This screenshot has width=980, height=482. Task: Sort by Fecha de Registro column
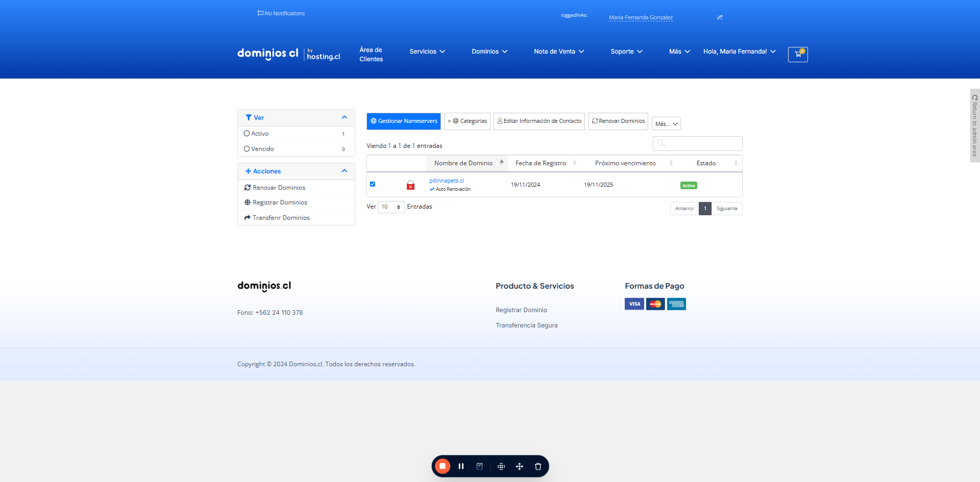544,163
